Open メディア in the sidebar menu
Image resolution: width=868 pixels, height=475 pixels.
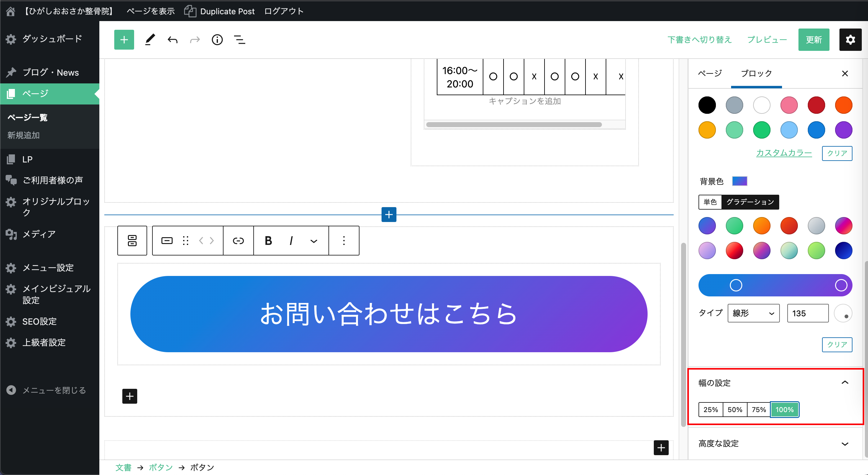39,234
